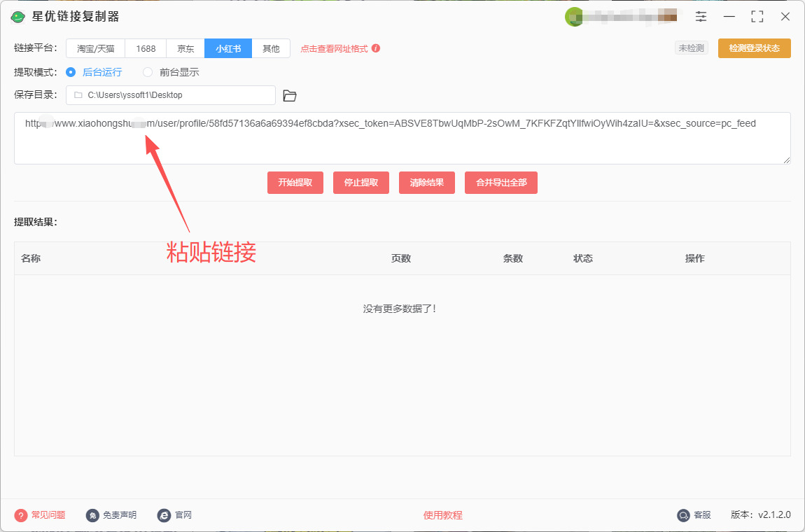805x532 pixels.
Task: Open 常见问题 link
Action: [48, 515]
